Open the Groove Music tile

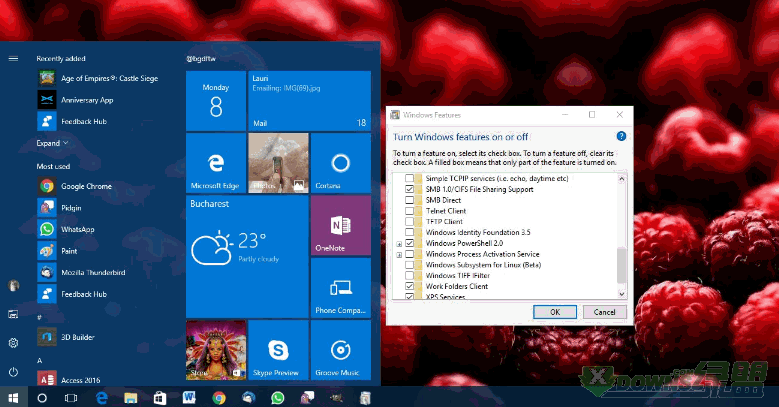tap(340, 350)
